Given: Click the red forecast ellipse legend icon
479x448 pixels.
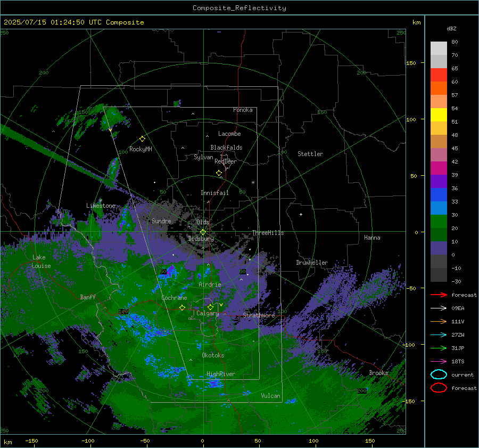Looking at the screenshot, I should point(439,388).
